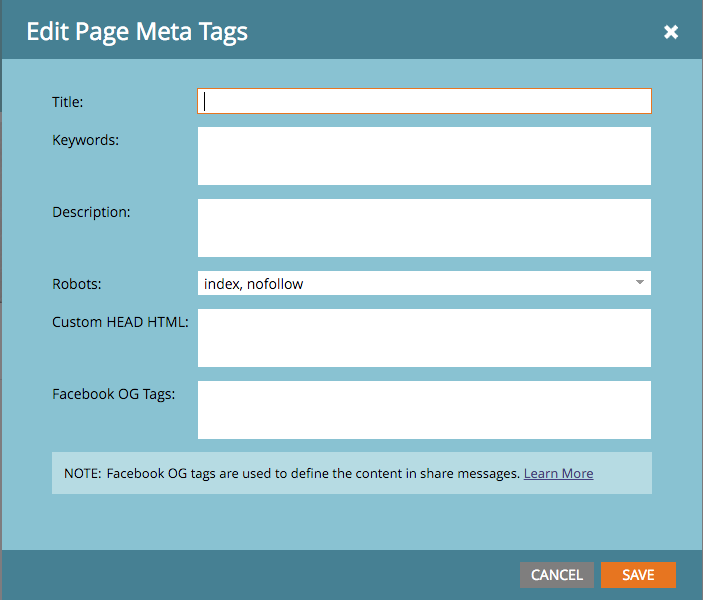Save the page meta tags
703x600 pixels.
[638, 575]
